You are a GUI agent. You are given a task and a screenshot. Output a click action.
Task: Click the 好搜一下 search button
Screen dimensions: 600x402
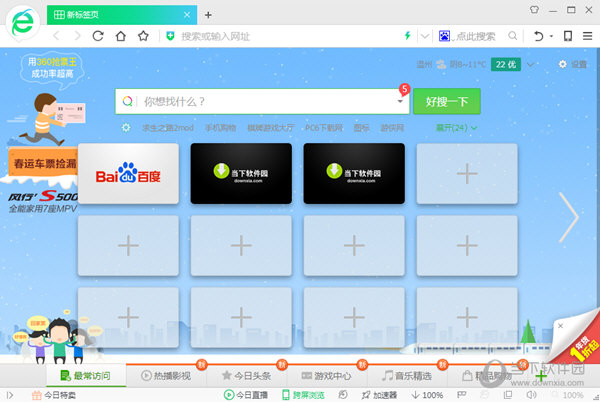click(447, 101)
